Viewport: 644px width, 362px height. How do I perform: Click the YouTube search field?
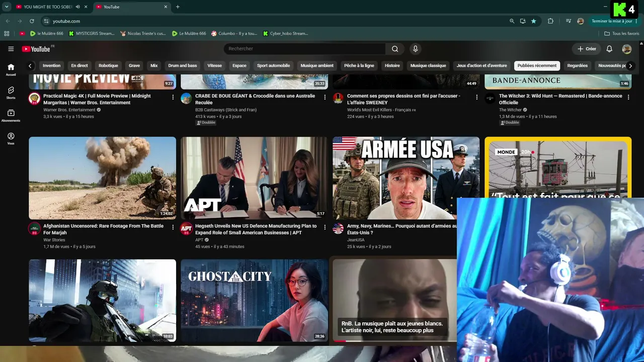[x=304, y=49]
